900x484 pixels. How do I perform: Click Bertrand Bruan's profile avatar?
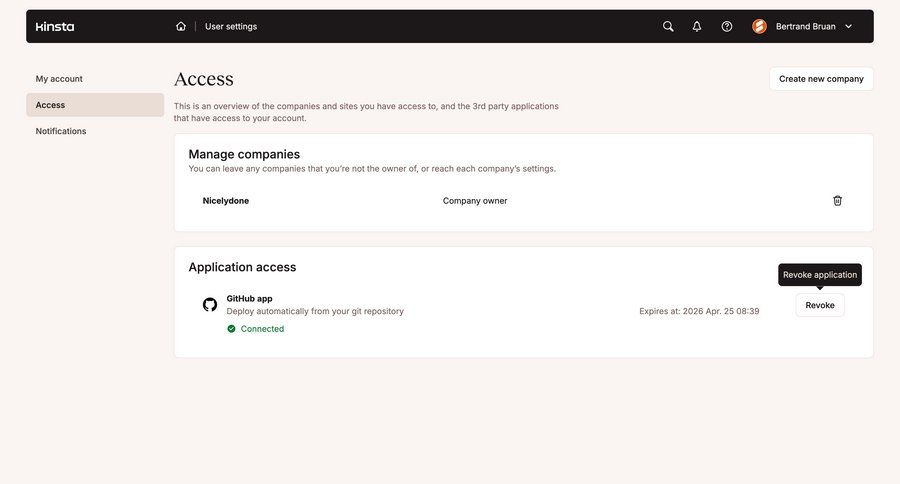coord(759,27)
